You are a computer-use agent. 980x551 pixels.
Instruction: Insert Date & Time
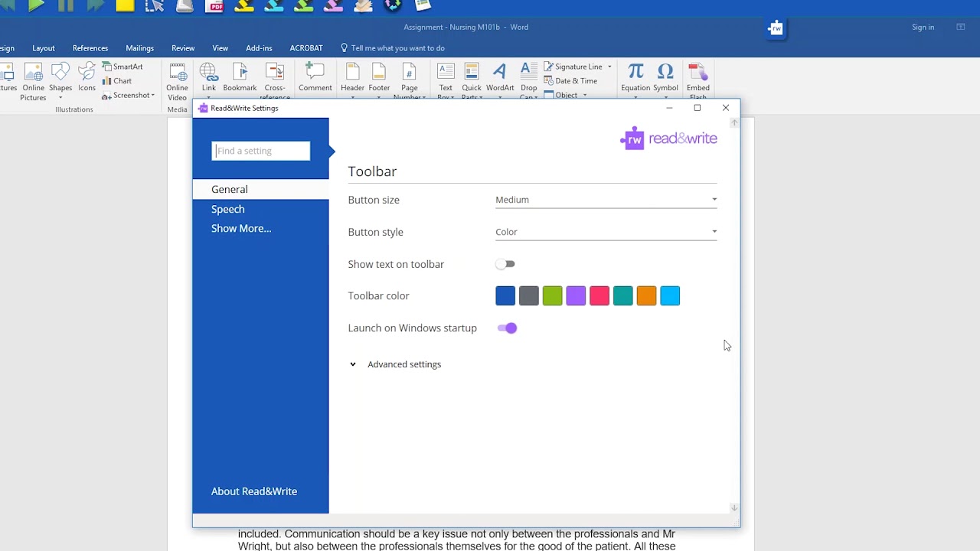click(x=570, y=81)
